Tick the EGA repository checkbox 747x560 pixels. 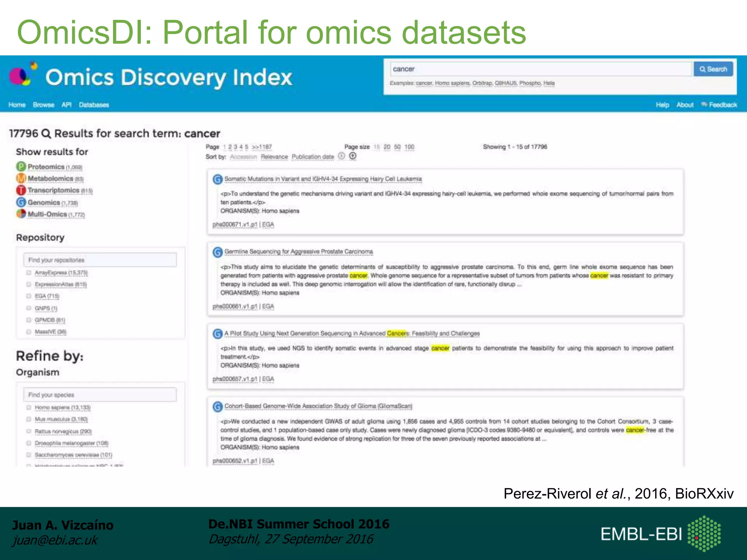click(x=28, y=296)
